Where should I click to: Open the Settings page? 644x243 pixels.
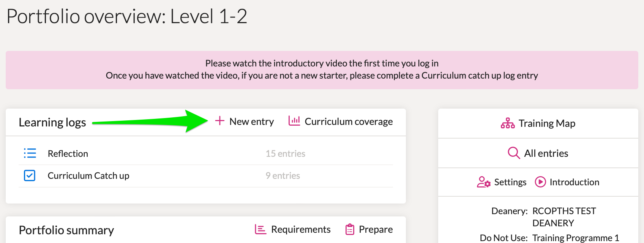click(x=510, y=182)
